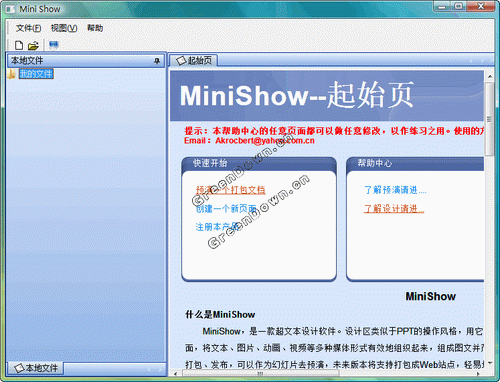Open the 了解设计请进 help link
Image resolution: width=500 pixels, height=382 pixels.
394,209
